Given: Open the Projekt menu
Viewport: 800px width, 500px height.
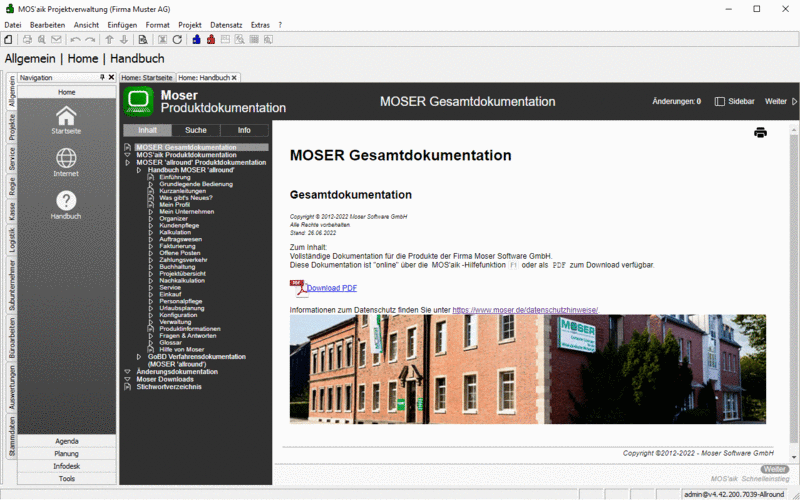Looking at the screenshot, I should [x=190, y=24].
